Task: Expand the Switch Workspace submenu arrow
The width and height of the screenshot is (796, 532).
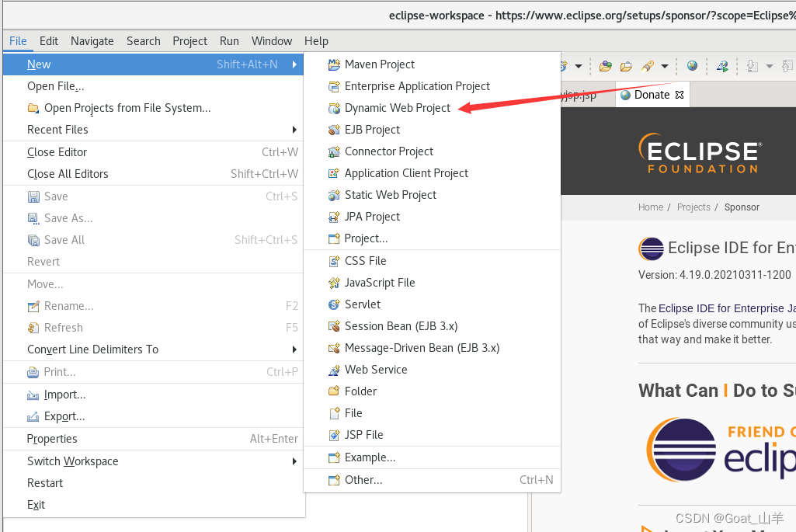Action: (294, 461)
